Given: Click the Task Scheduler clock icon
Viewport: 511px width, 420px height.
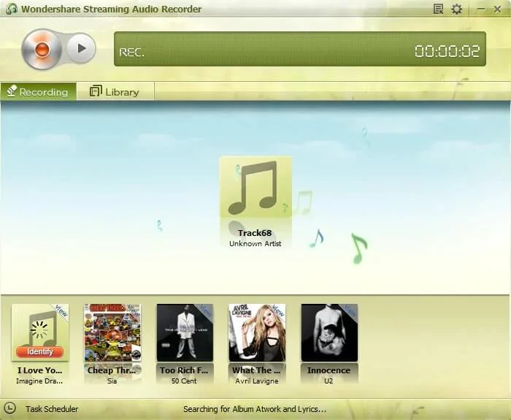Looking at the screenshot, I should tap(9, 408).
